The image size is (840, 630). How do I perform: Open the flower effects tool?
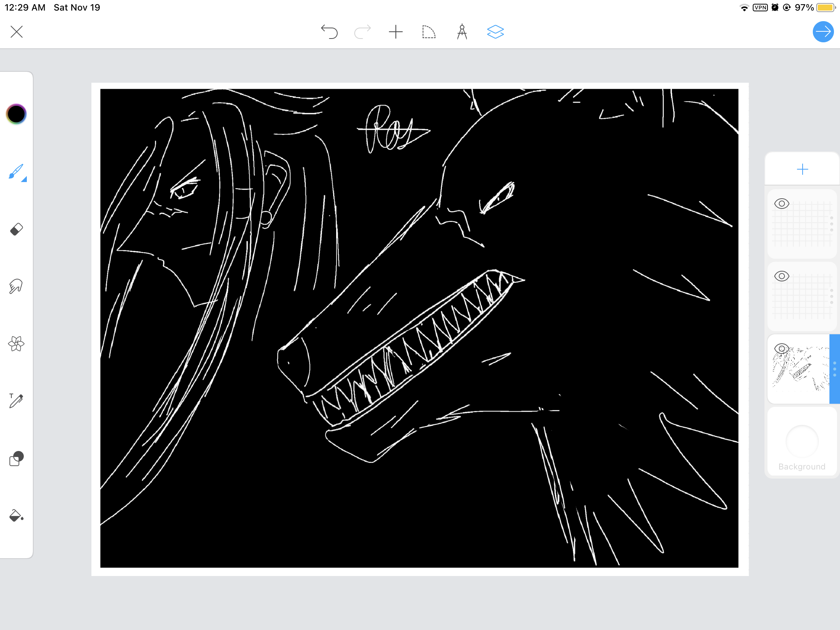click(16, 344)
